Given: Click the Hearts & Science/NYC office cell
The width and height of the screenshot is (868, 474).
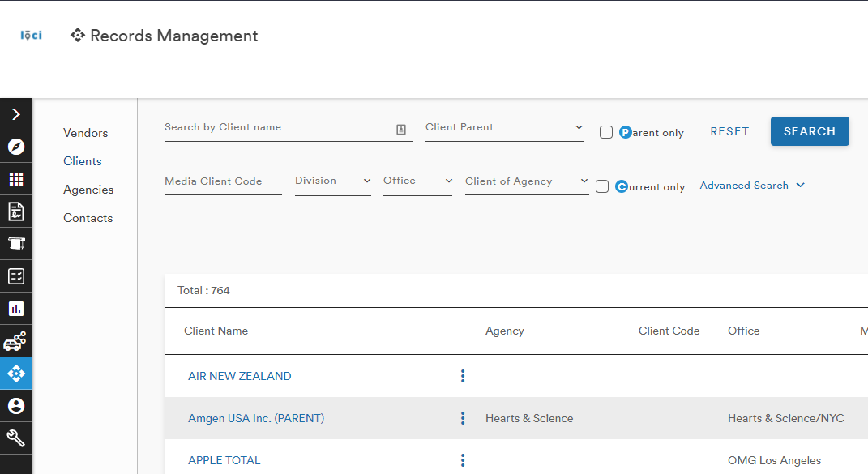Looking at the screenshot, I should (786, 418).
